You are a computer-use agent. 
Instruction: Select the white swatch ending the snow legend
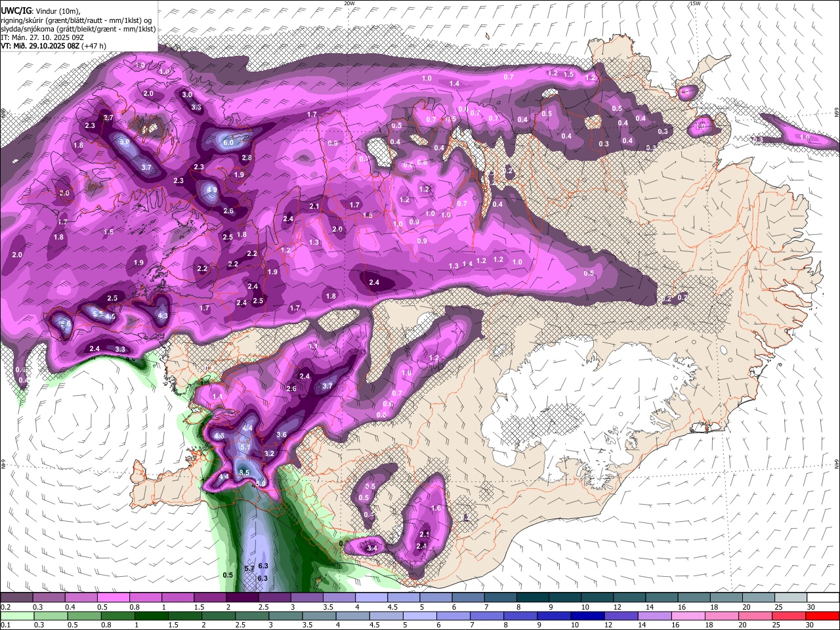823,598
